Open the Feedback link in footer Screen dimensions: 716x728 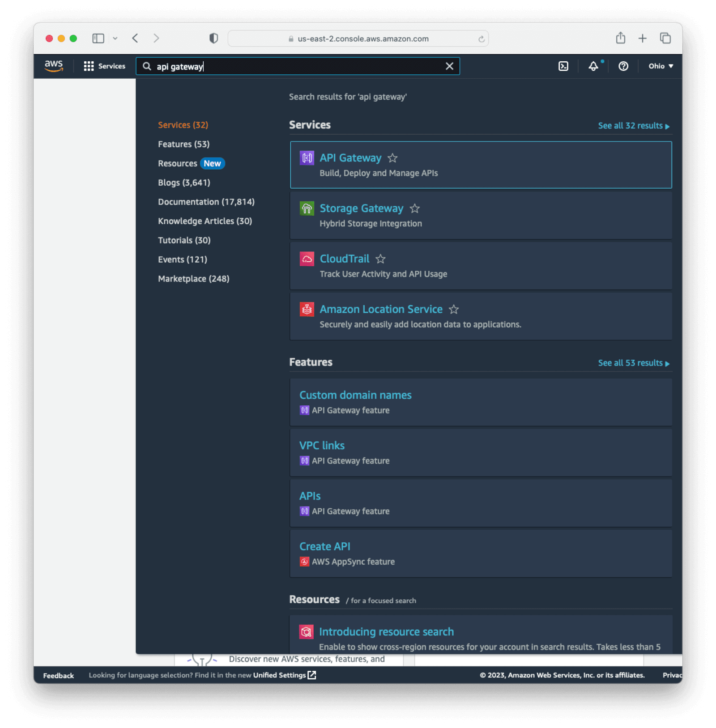pyautogui.click(x=59, y=676)
